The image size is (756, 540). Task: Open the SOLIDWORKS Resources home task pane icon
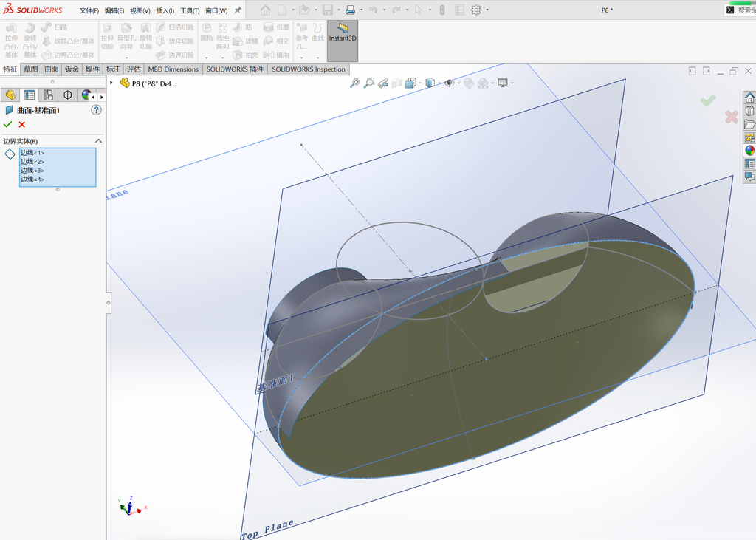749,98
